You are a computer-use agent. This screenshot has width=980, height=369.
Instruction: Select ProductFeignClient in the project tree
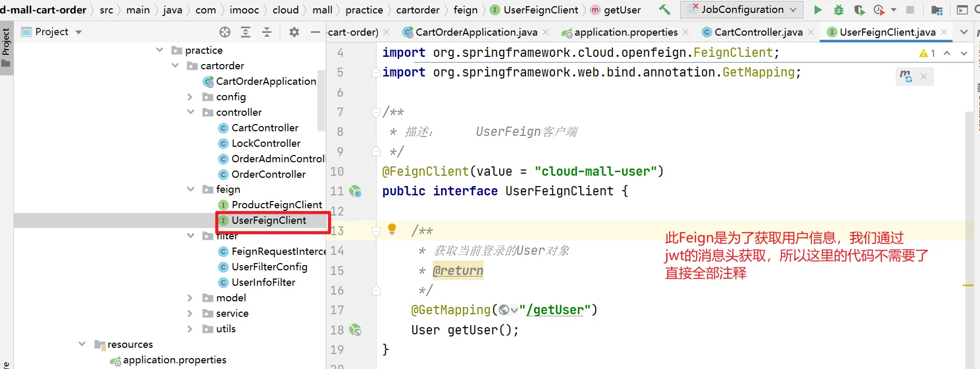(277, 205)
